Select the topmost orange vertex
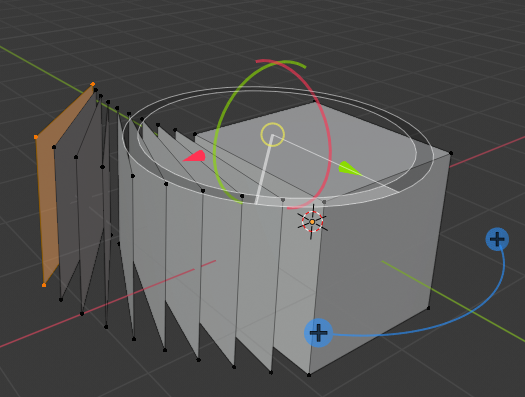The height and width of the screenshot is (397, 525). [x=93, y=84]
